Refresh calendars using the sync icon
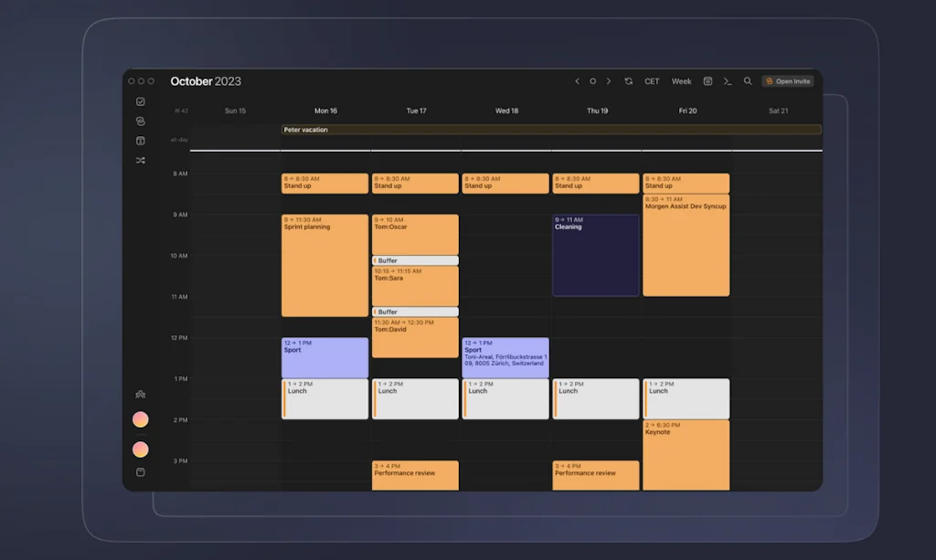 (628, 81)
